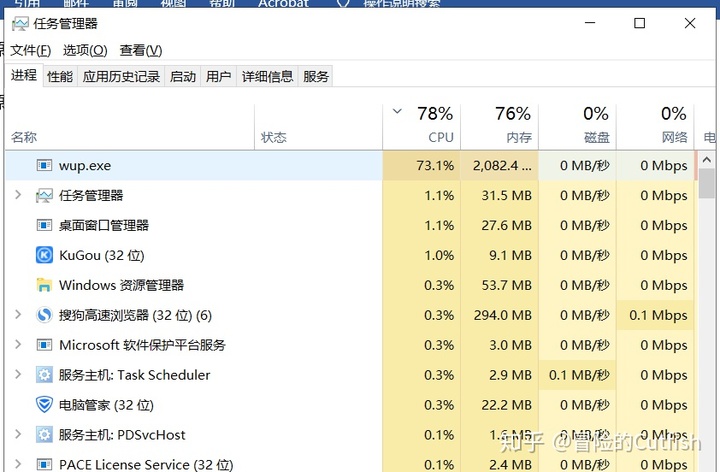Maximize the Task Manager window

pos(640,23)
